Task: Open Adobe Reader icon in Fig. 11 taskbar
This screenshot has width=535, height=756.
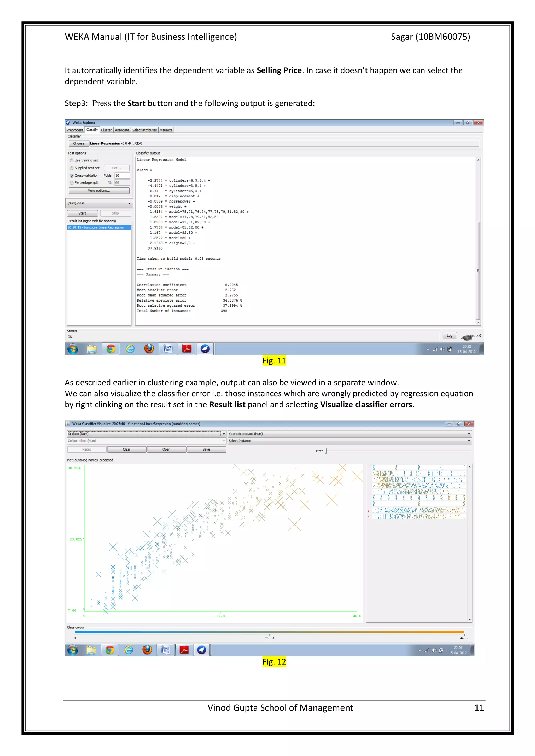Action: tap(187, 349)
